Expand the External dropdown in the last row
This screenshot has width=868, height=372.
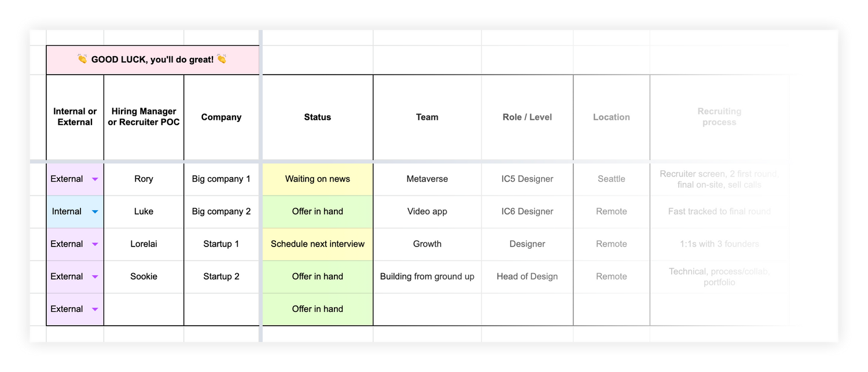95,309
